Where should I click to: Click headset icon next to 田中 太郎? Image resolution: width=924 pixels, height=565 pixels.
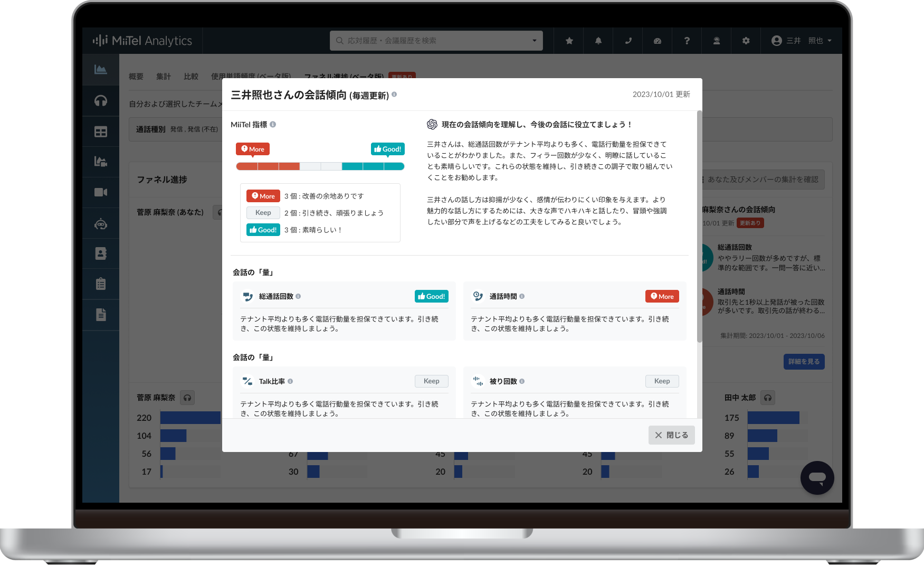pos(768,398)
